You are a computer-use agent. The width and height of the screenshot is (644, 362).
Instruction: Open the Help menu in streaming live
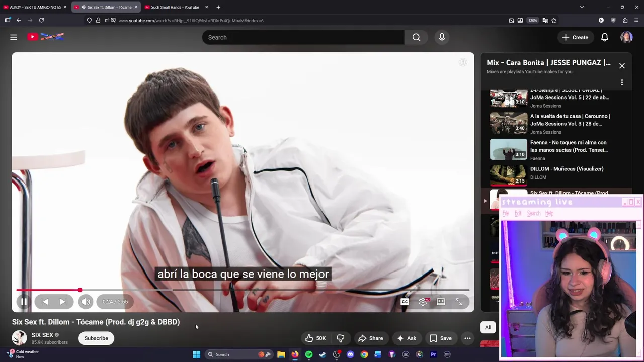(549, 213)
